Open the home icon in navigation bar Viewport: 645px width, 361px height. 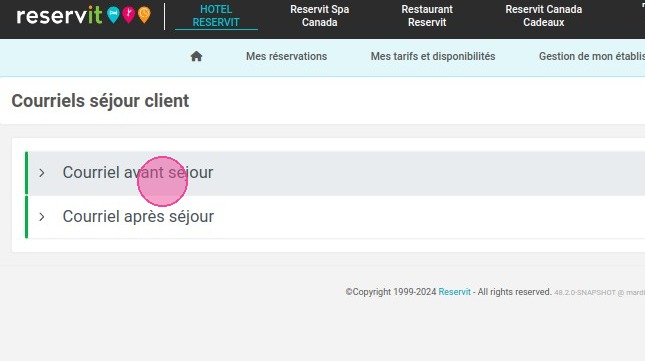pos(196,56)
